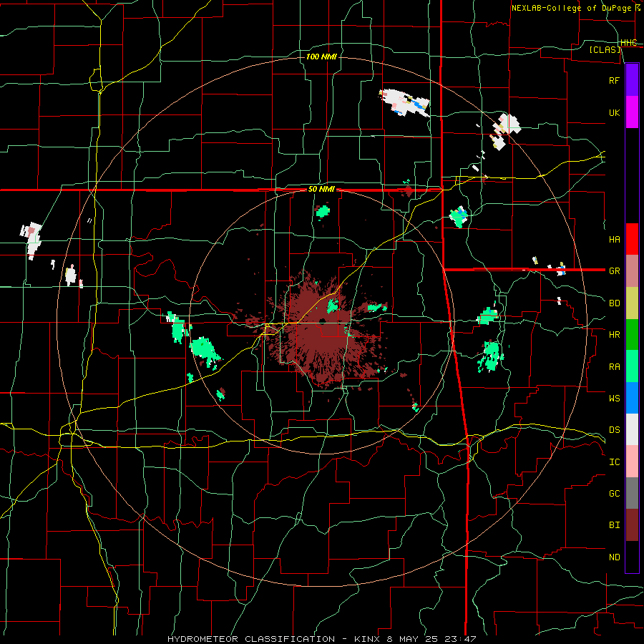Click the "BD" legend label
644x644 pixels.
pyautogui.click(x=614, y=303)
